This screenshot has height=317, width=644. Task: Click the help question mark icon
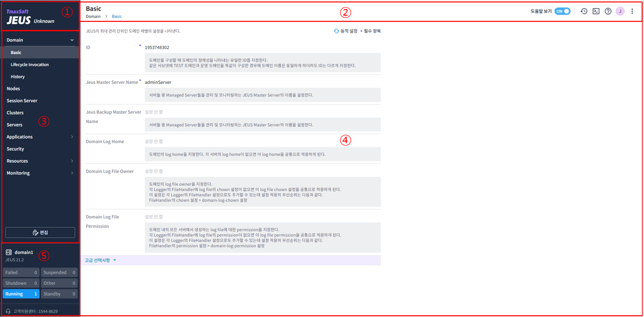(608, 11)
